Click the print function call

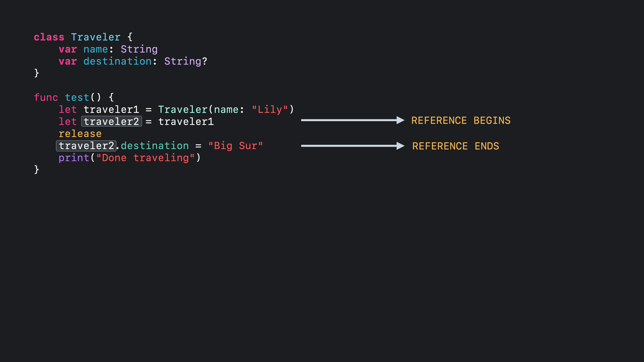(74, 158)
